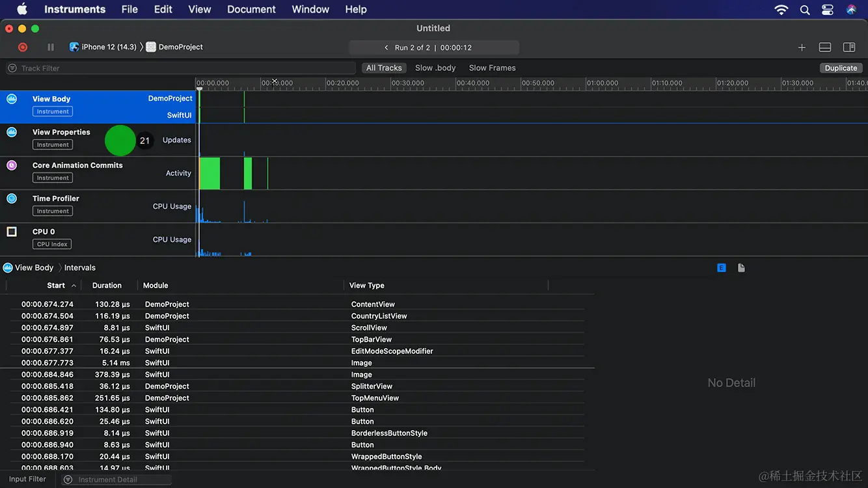Open the File menu
The width and height of the screenshot is (868, 488).
[x=129, y=9]
